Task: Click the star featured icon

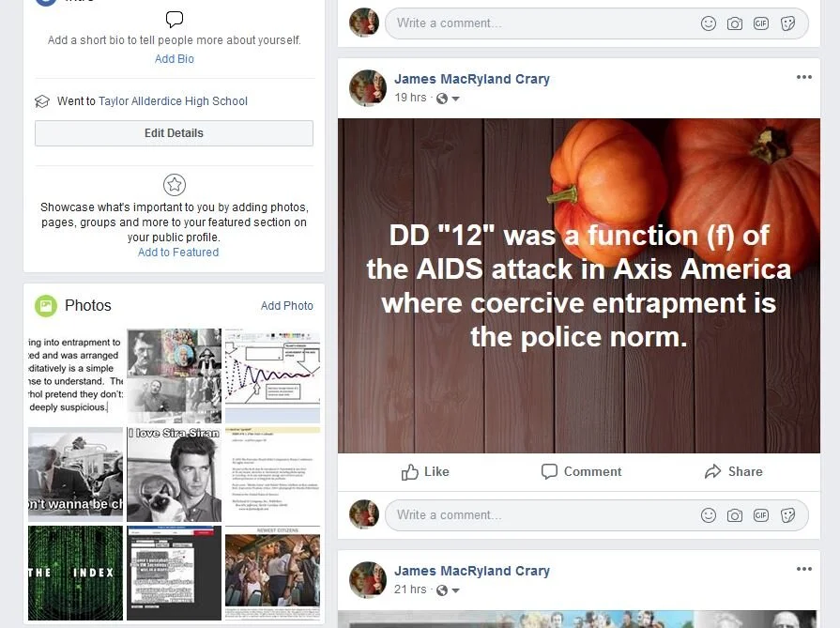Action: (x=175, y=185)
